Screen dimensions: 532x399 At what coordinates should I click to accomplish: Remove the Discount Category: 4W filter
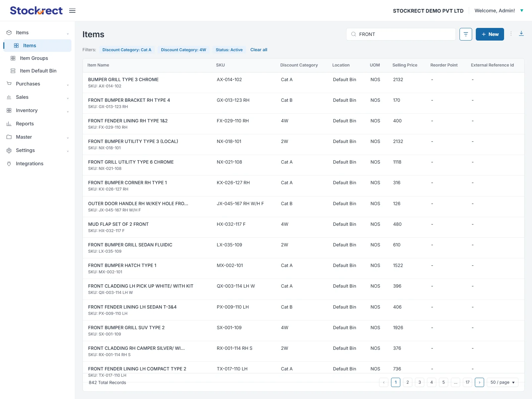tap(184, 50)
